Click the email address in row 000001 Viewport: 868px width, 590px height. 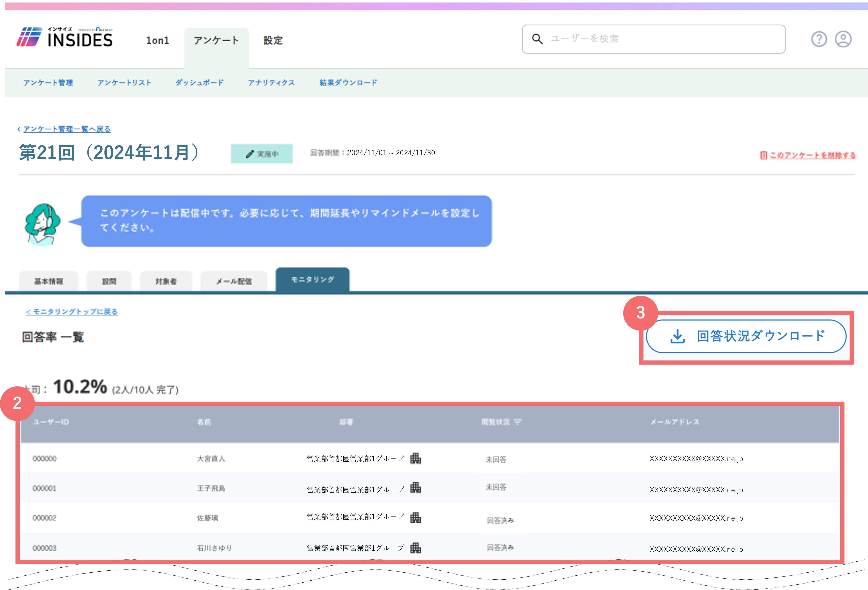coord(696,490)
